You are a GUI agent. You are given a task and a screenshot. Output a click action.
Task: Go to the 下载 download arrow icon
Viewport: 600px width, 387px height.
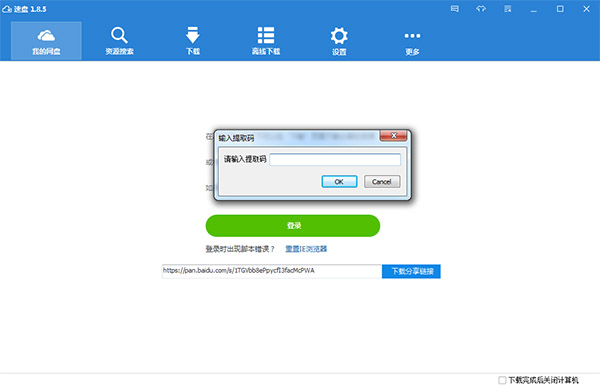pos(192,35)
